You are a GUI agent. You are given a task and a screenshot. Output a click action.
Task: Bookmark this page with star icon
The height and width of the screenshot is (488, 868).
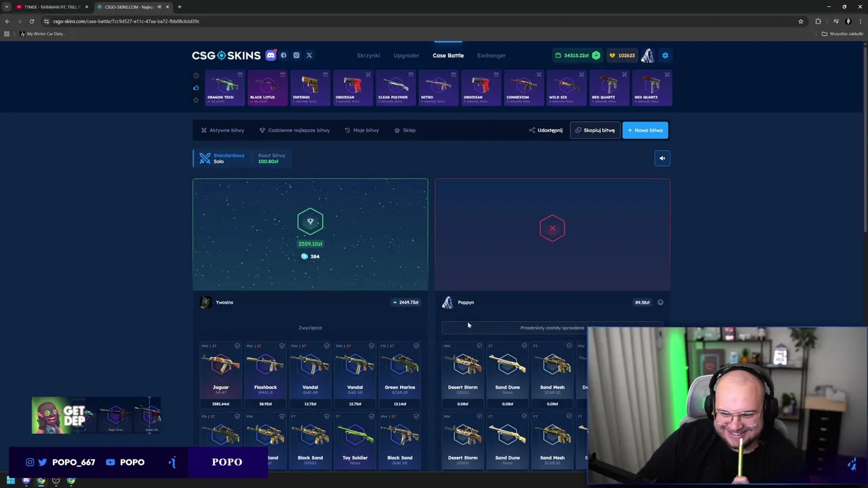coord(801,21)
